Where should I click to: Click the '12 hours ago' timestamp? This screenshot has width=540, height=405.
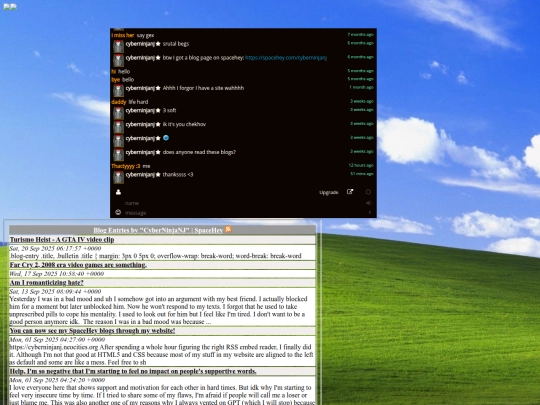[361, 165]
